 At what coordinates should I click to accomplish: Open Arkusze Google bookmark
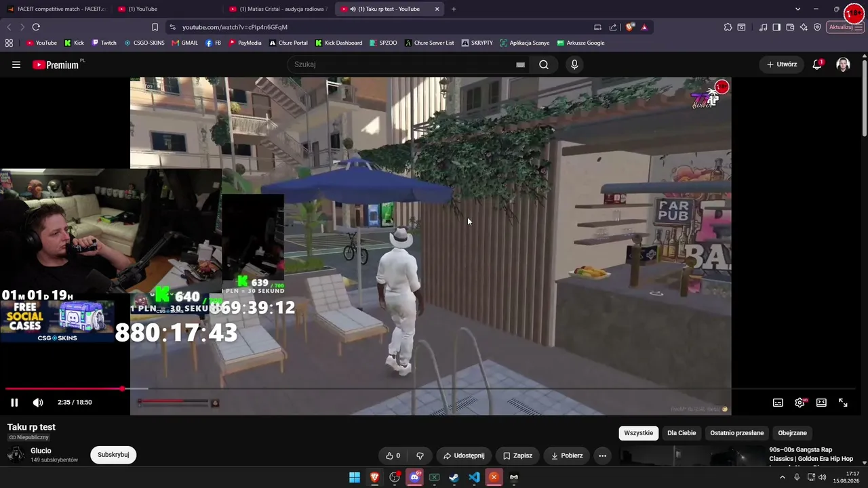coord(580,43)
